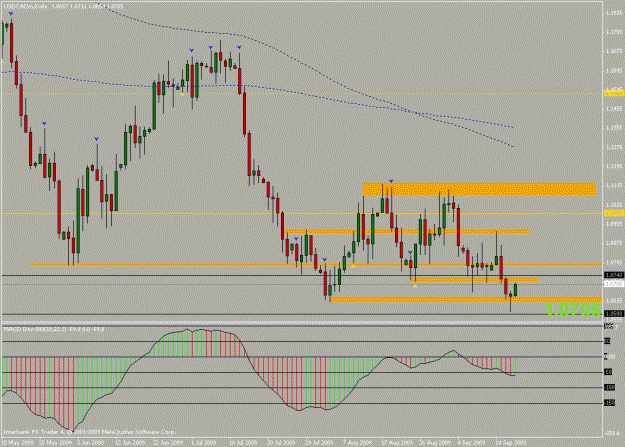The width and height of the screenshot is (625, 447).
Task: Click the 22 Jun 2009 date label
Action: coord(167,443)
